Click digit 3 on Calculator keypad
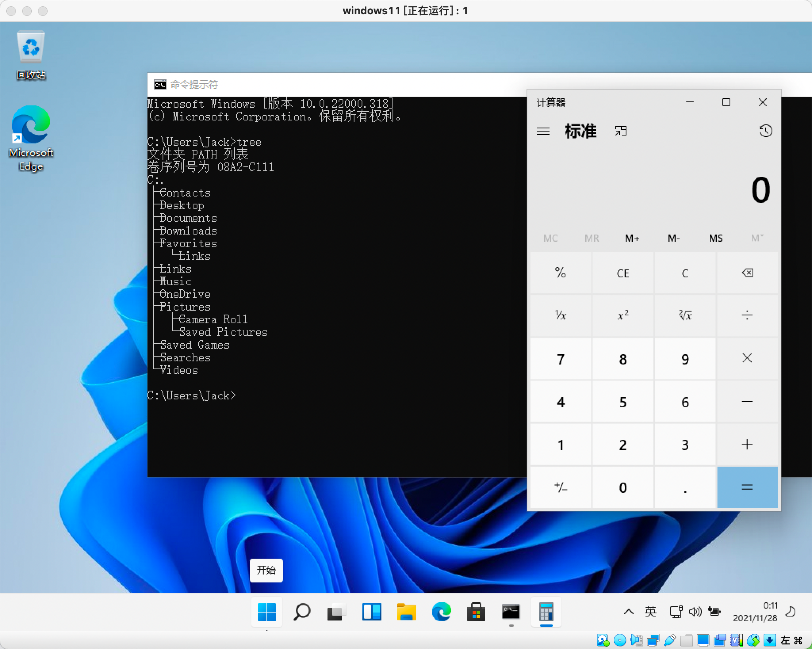Screen dimensions: 812x649 coord(685,445)
